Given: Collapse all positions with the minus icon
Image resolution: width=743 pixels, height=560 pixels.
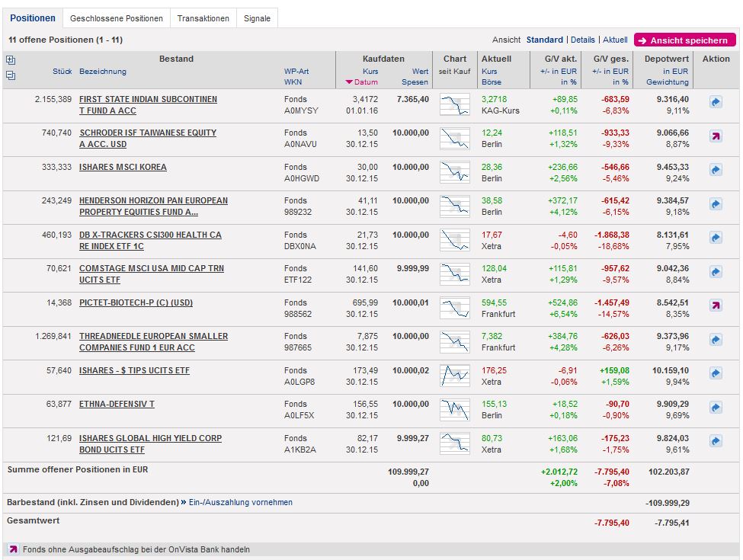Looking at the screenshot, I should point(10,75).
